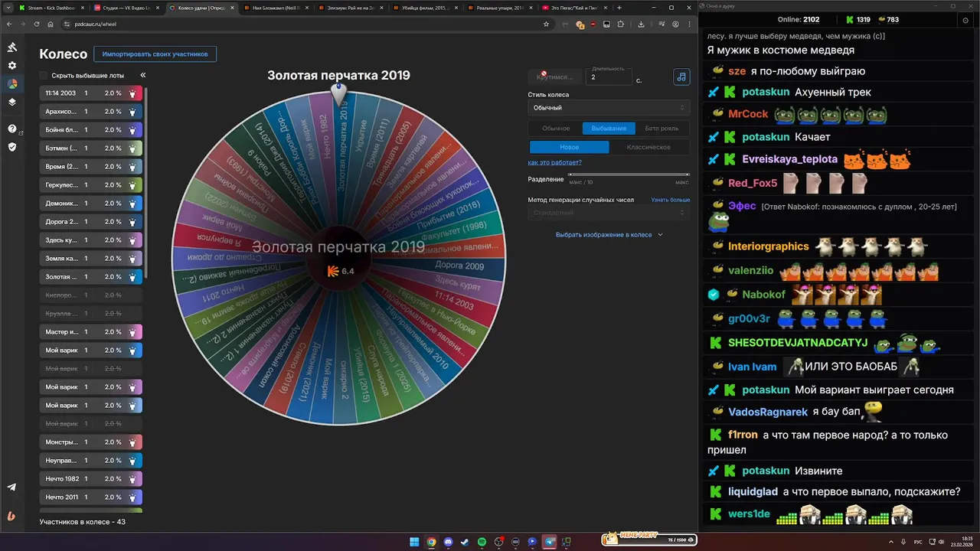Image resolution: width=980 pixels, height=551 pixels.
Task: Click username 'potaskun' on 'Ахуенный трек' message
Action: click(766, 93)
